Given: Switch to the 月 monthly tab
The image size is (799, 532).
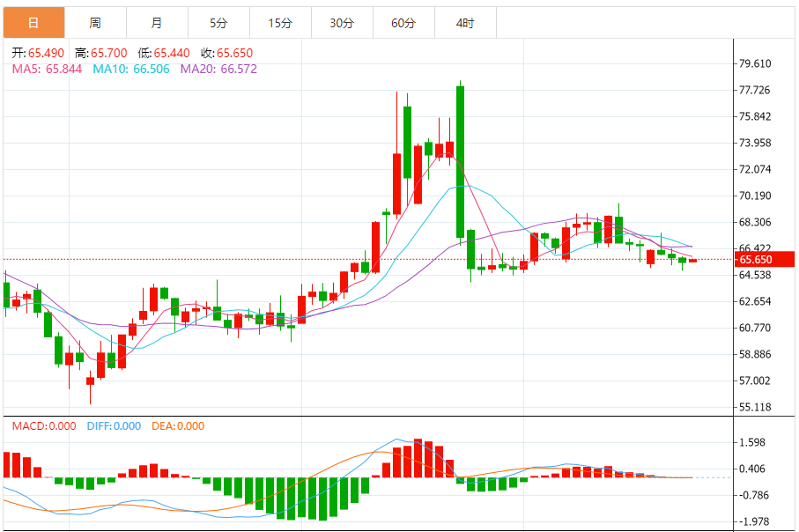Looking at the screenshot, I should tap(157, 23).
